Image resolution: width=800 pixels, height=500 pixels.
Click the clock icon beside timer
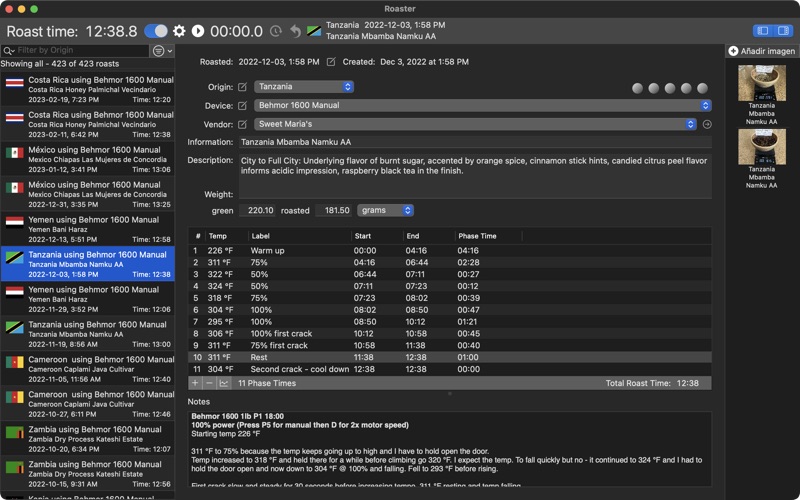coord(276,31)
